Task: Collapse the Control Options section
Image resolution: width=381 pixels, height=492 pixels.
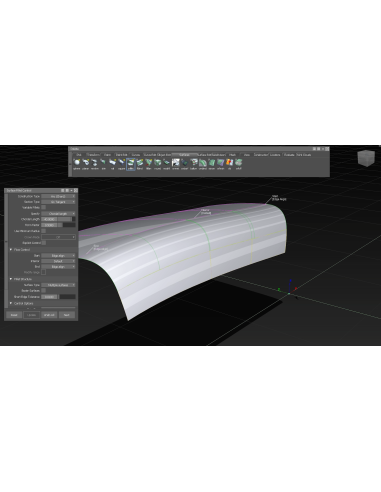Action: pos(11,303)
